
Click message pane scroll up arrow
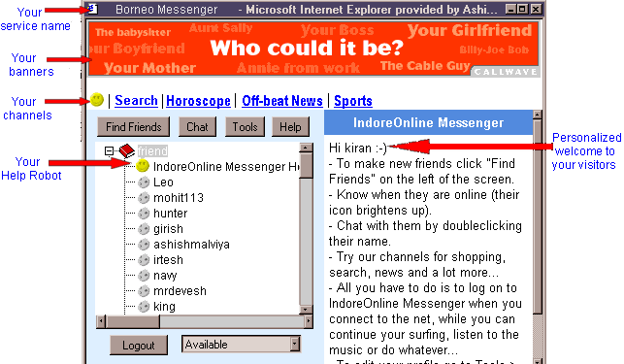538,116
